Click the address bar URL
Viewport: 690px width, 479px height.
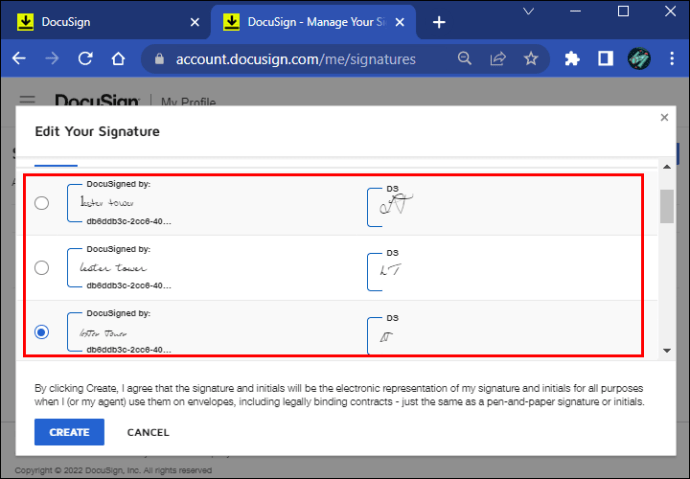295,59
